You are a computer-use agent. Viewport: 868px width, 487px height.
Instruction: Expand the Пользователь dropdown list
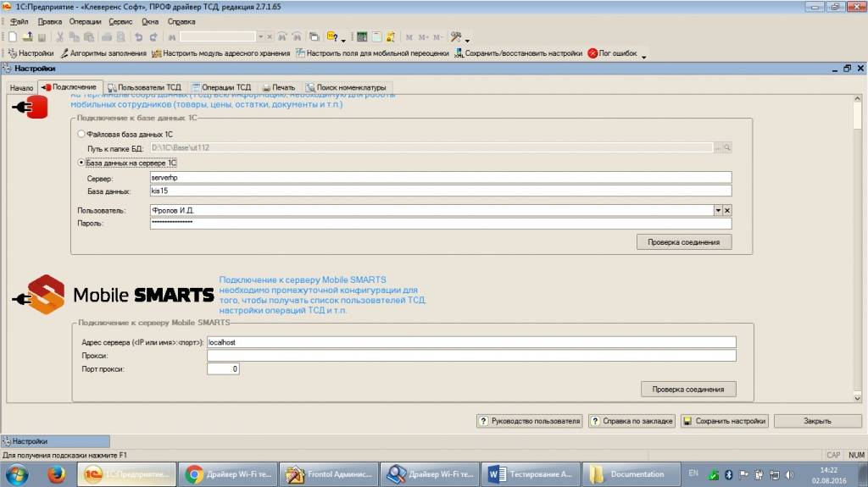coord(717,210)
